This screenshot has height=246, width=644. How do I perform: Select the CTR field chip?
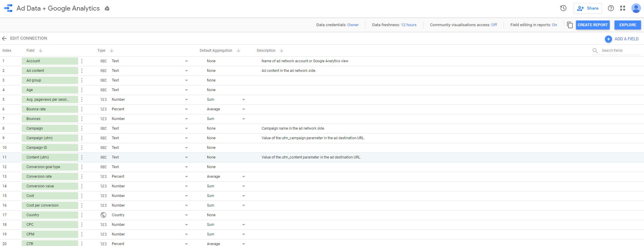pyautogui.click(x=50, y=243)
